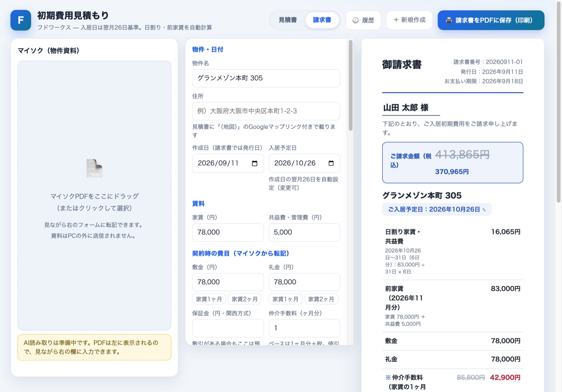Click the 山田 太郎 様 customer name

coord(406,108)
